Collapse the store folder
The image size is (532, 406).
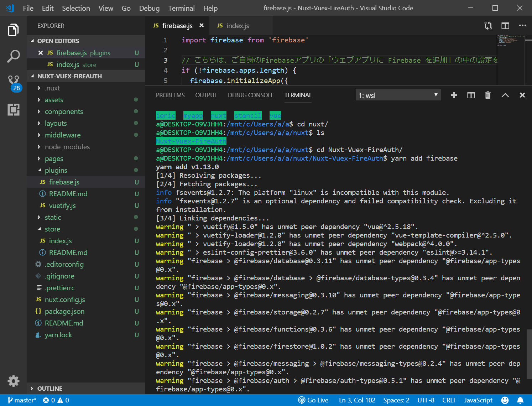coord(86,229)
